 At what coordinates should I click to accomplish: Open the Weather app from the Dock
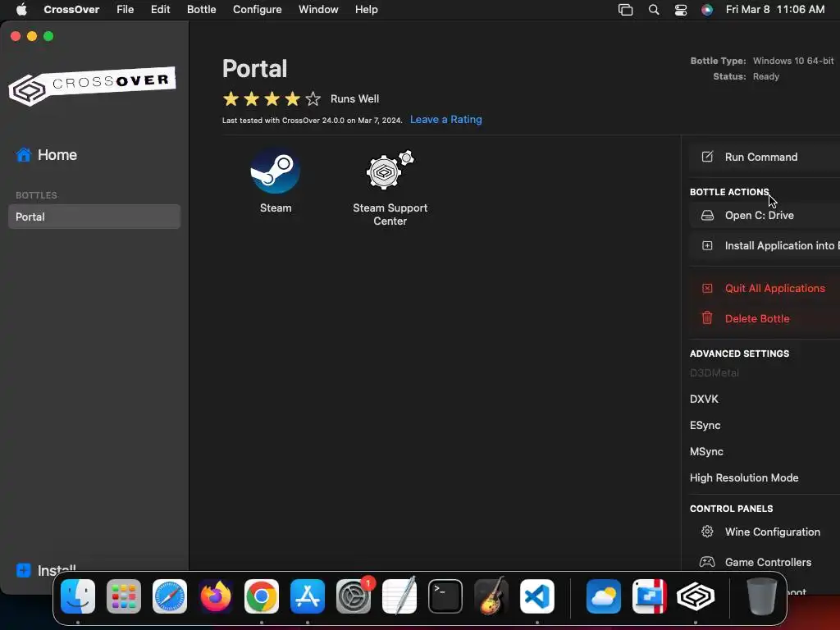(604, 596)
